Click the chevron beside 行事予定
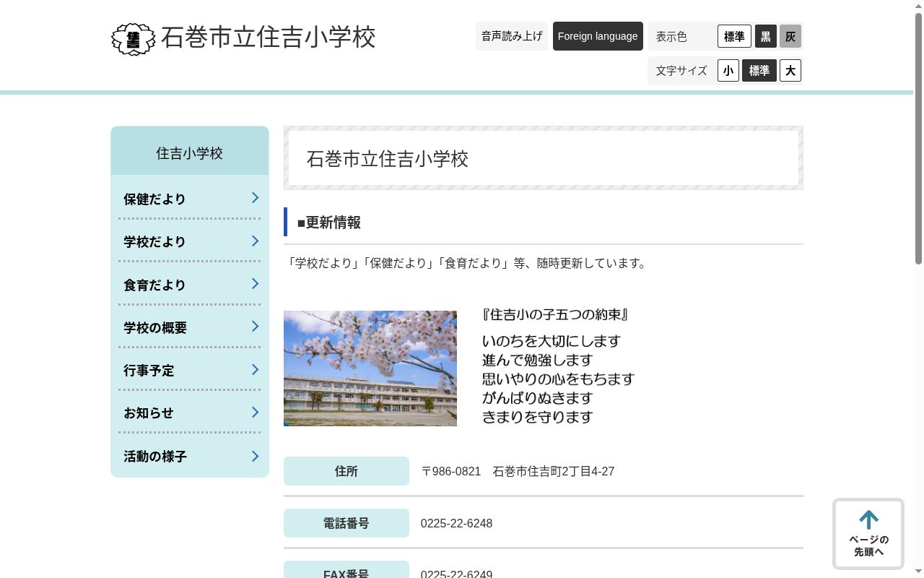 pos(255,370)
